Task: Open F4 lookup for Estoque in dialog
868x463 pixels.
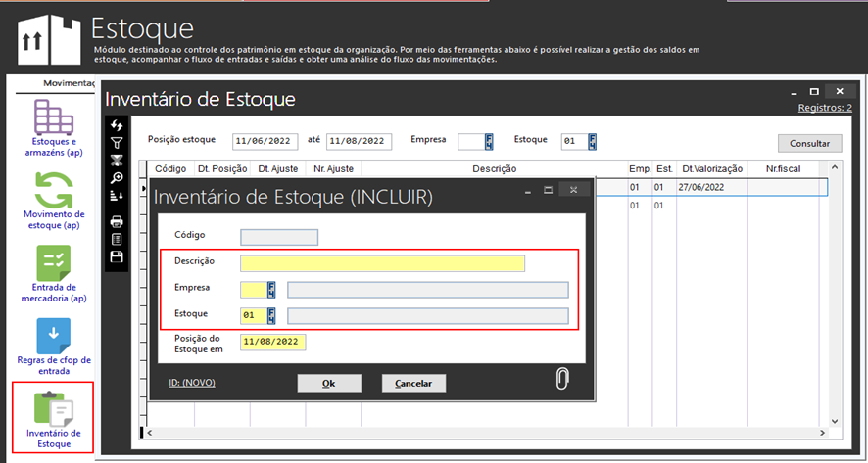Action: pyautogui.click(x=271, y=315)
